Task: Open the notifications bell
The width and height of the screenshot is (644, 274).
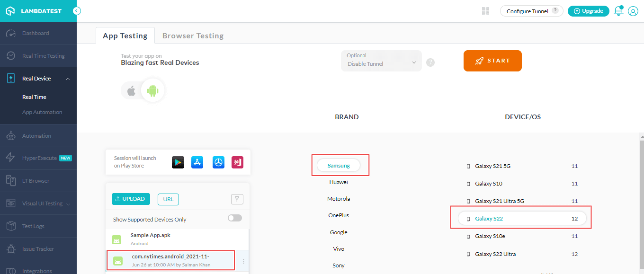Action: pos(618,10)
